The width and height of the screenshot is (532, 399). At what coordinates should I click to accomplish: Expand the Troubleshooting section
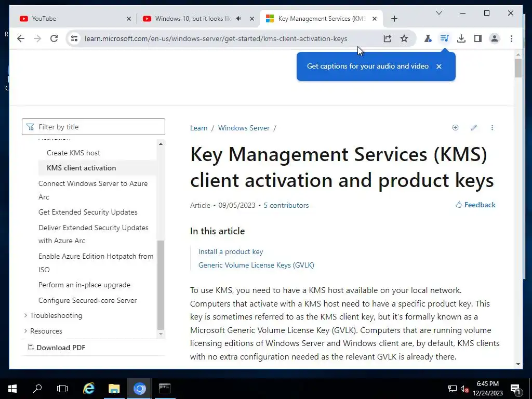click(x=52, y=315)
